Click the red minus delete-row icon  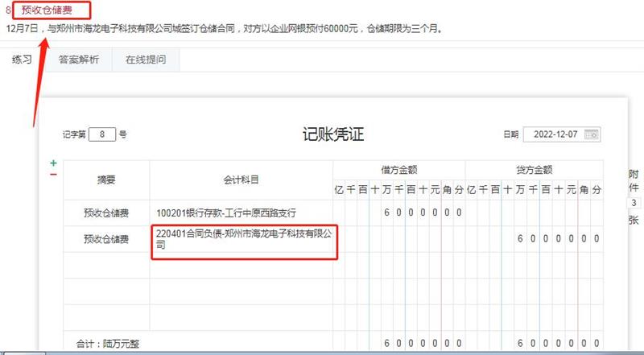click(x=53, y=174)
